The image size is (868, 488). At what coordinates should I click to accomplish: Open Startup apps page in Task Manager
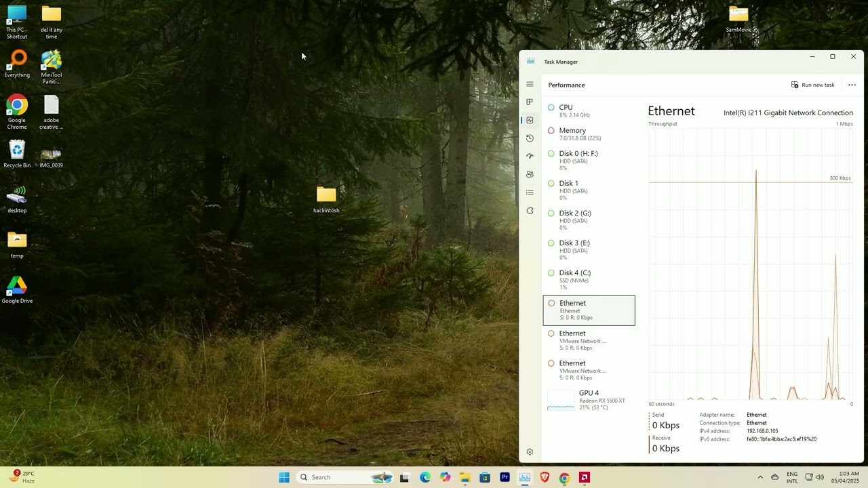[x=530, y=157]
